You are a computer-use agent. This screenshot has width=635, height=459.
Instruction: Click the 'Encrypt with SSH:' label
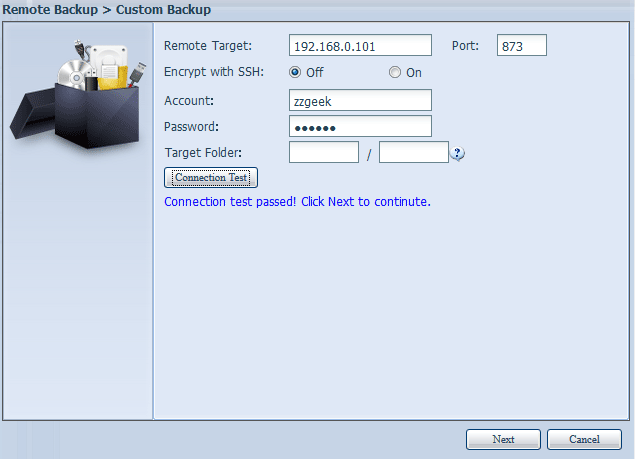coord(214,72)
